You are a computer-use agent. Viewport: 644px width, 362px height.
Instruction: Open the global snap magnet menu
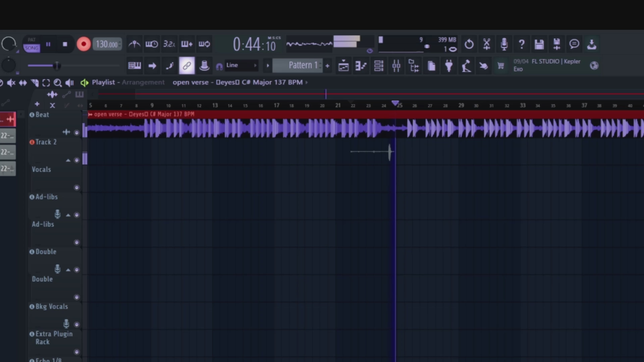(x=219, y=67)
